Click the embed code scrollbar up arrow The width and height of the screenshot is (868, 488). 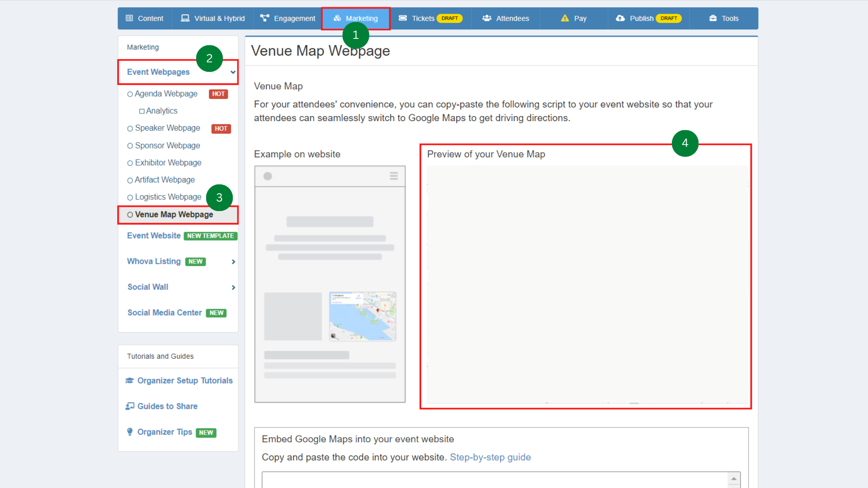pyautogui.click(x=734, y=479)
